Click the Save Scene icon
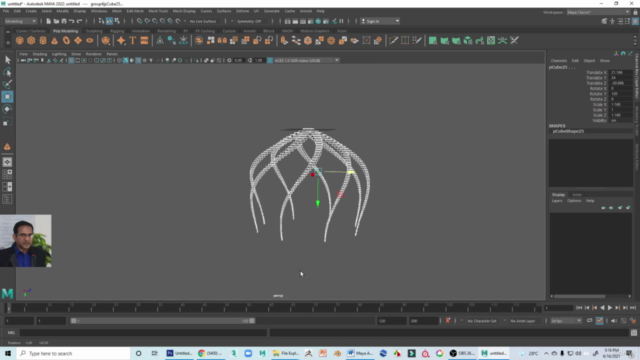 pyautogui.click(x=64, y=21)
